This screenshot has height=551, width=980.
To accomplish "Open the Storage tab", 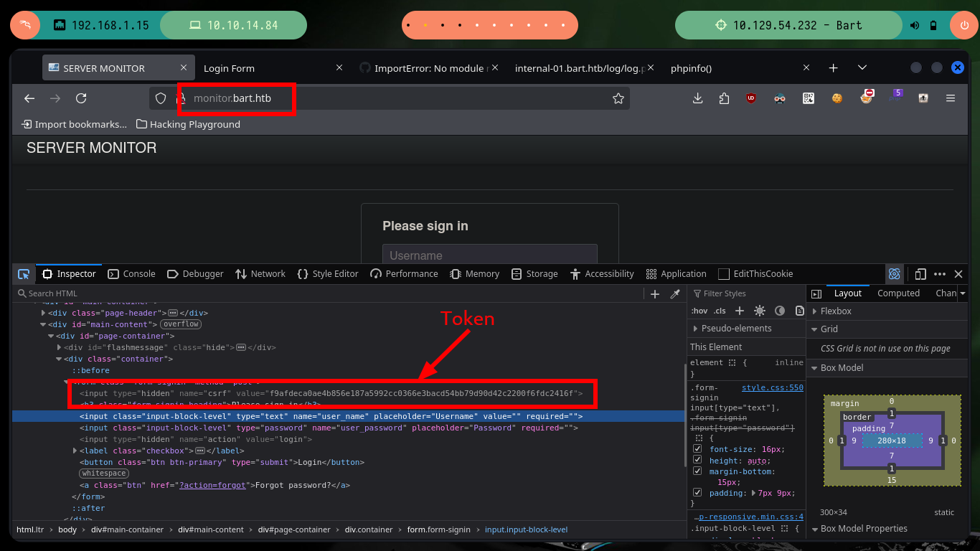I will (x=534, y=274).
